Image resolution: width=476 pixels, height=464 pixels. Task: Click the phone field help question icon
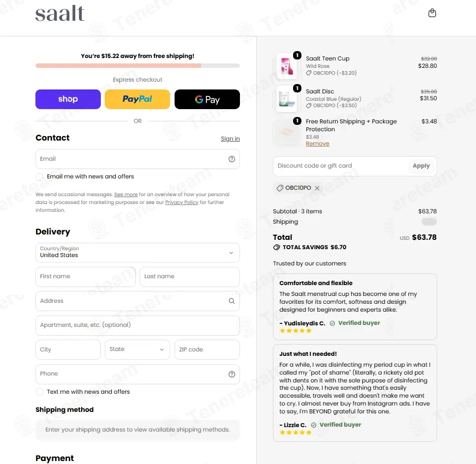point(232,374)
